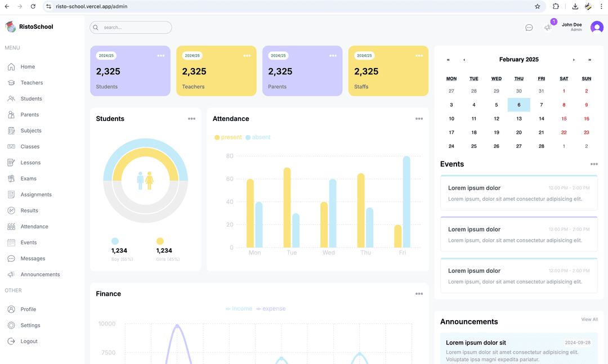Toggle the absent series in Attendance legend
Viewport: 608px width, 364px height.
point(258,137)
